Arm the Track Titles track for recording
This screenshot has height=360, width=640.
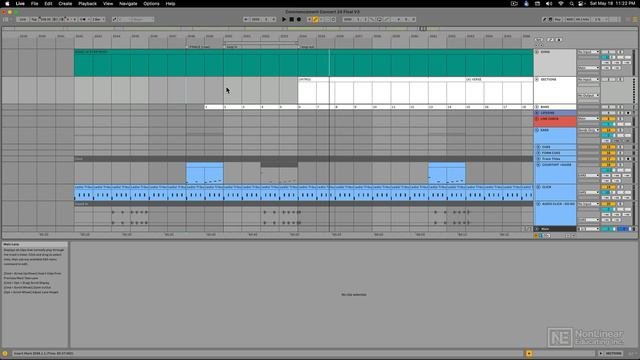pos(629,159)
